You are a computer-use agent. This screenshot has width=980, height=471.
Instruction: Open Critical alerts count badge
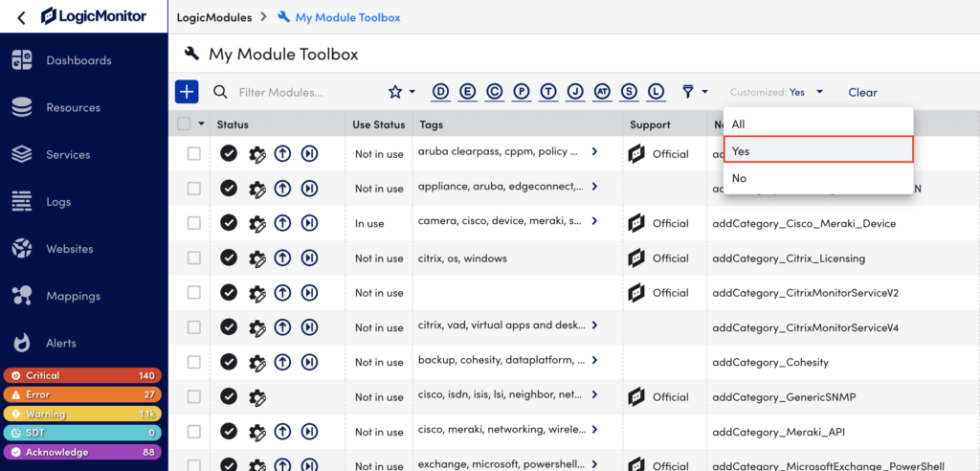[x=82, y=375]
